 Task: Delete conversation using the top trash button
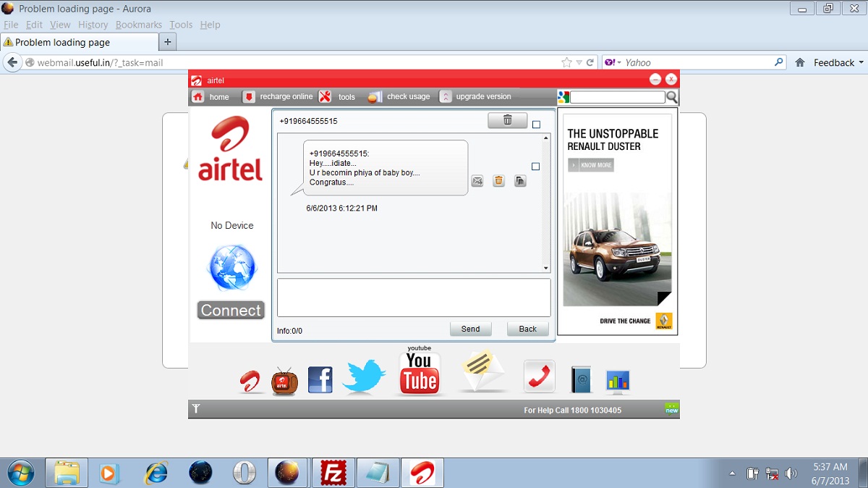pos(507,120)
